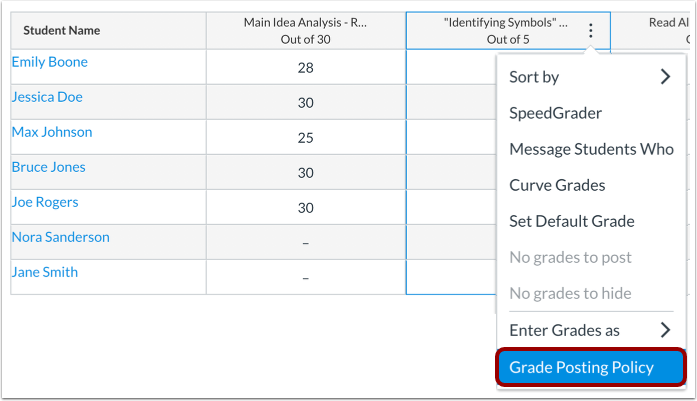Screen dimensions: 697x401
Task: Click the three-dot options icon in Identifying Symbols header
Action: pyautogui.click(x=591, y=31)
